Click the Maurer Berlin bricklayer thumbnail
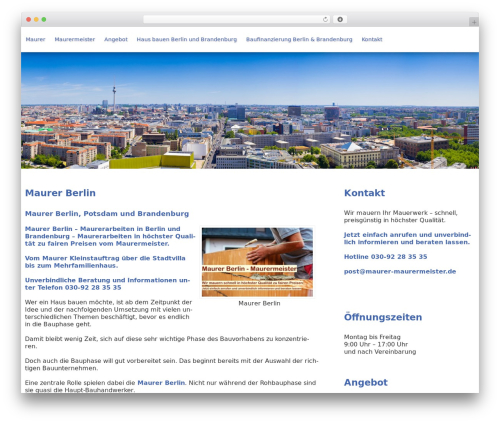500x423 pixels. [x=257, y=262]
